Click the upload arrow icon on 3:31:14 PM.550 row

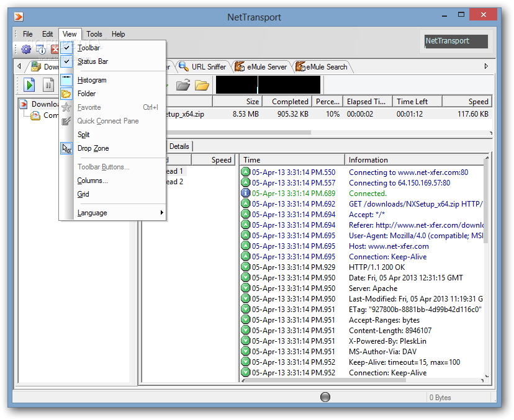click(x=246, y=172)
